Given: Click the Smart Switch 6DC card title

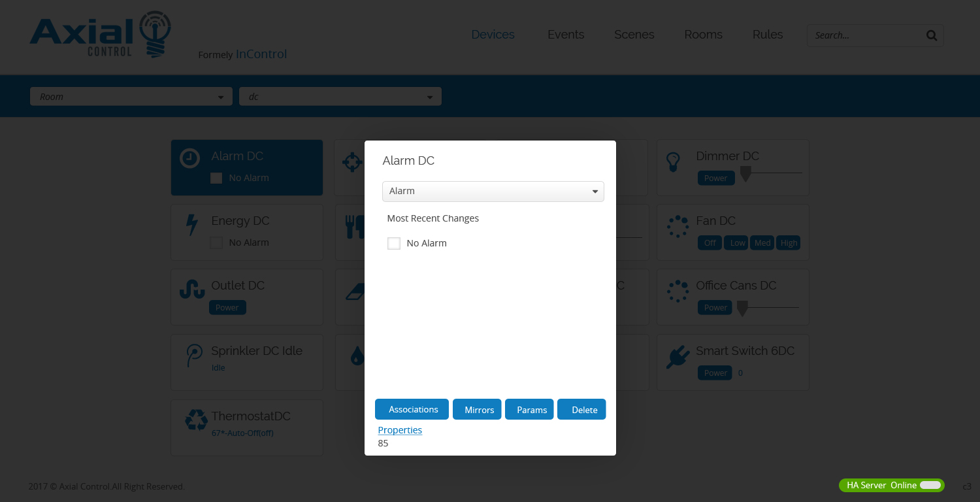Looking at the screenshot, I should click(x=745, y=351).
